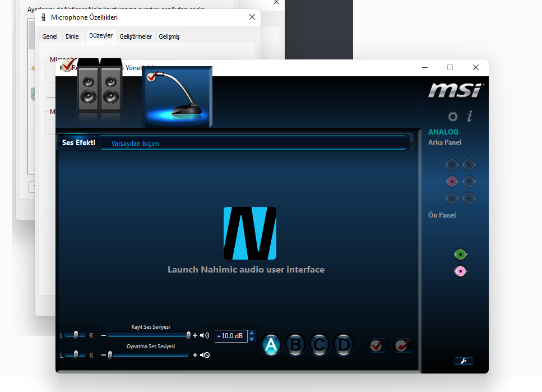Image resolution: width=542 pixels, height=392 pixels.
Task: Minimize the Realtek audio manager window
Action: [425, 67]
